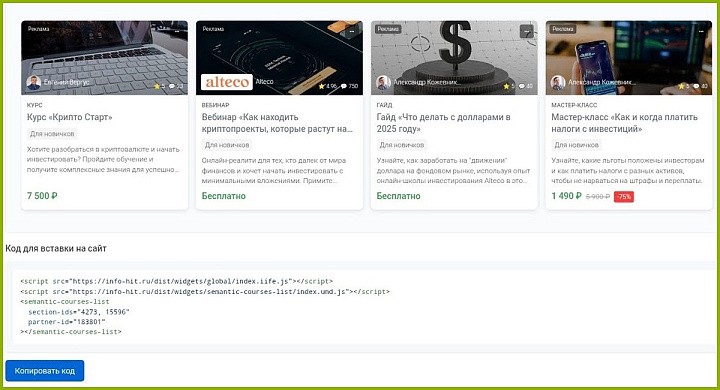Click the Для новичков tag on Крипто Старт card

pyautogui.click(x=52, y=134)
